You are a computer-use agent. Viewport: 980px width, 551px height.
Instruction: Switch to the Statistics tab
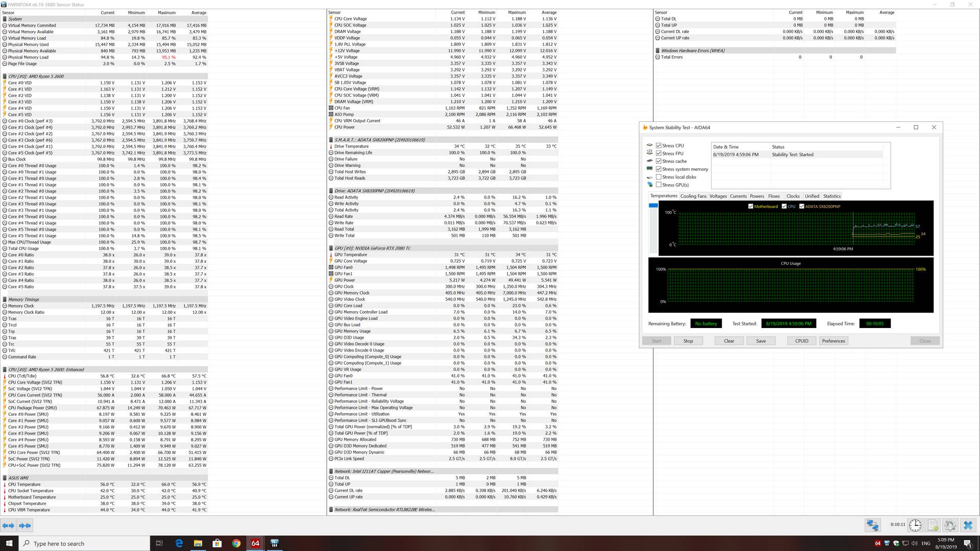coord(831,196)
